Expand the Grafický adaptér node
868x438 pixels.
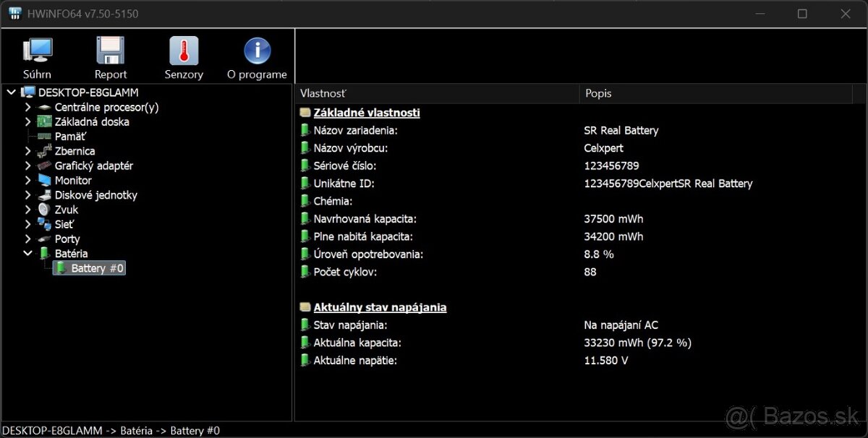(x=28, y=166)
